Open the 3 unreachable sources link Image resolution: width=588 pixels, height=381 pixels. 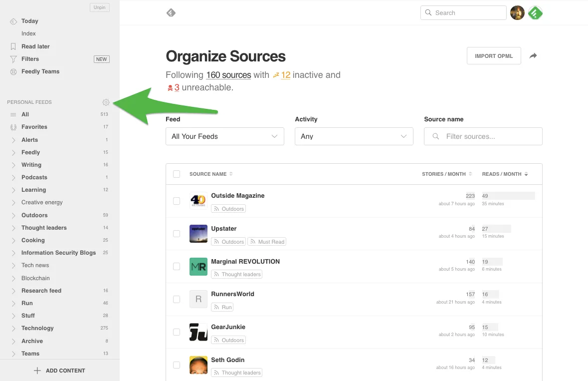tap(177, 87)
